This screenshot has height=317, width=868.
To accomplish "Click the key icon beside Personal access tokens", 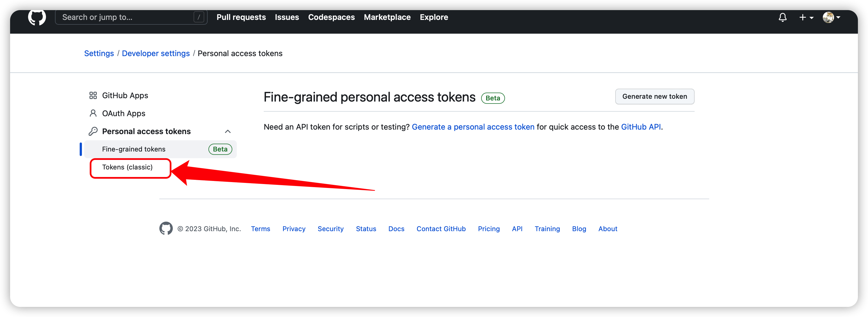I will pyautogui.click(x=93, y=131).
